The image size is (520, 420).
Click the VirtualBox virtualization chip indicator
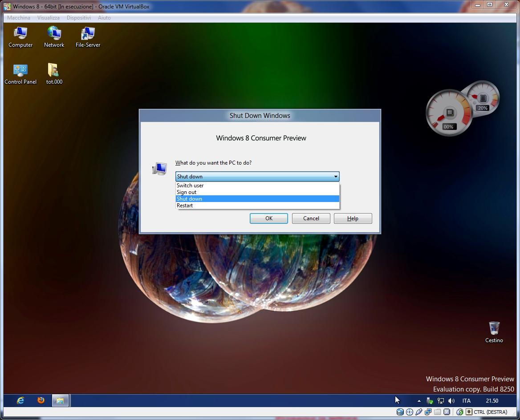[x=447, y=412]
